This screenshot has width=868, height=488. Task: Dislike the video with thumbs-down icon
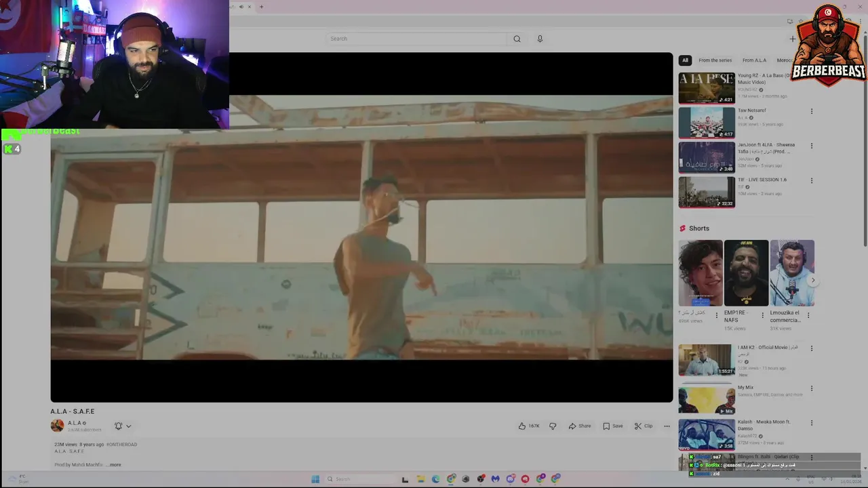553,426
